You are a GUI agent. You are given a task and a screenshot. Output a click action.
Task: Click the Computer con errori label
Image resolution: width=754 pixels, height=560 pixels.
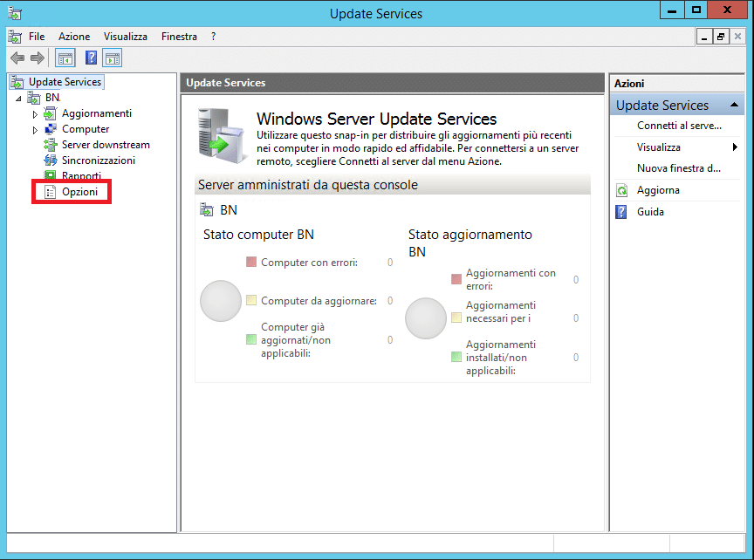pos(309,263)
